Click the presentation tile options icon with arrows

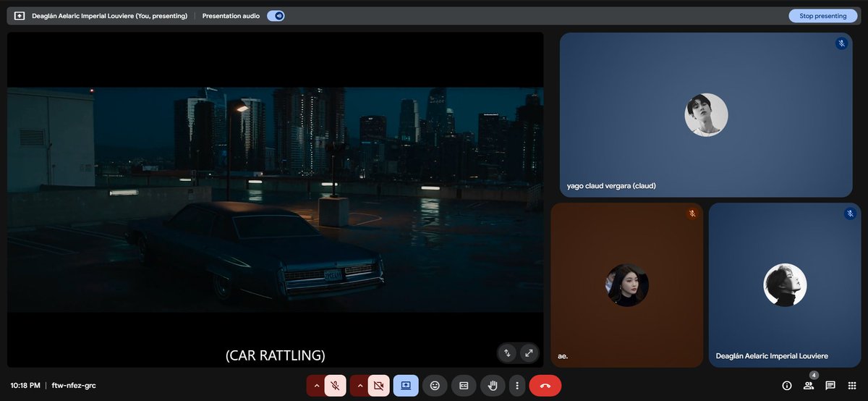(x=508, y=353)
